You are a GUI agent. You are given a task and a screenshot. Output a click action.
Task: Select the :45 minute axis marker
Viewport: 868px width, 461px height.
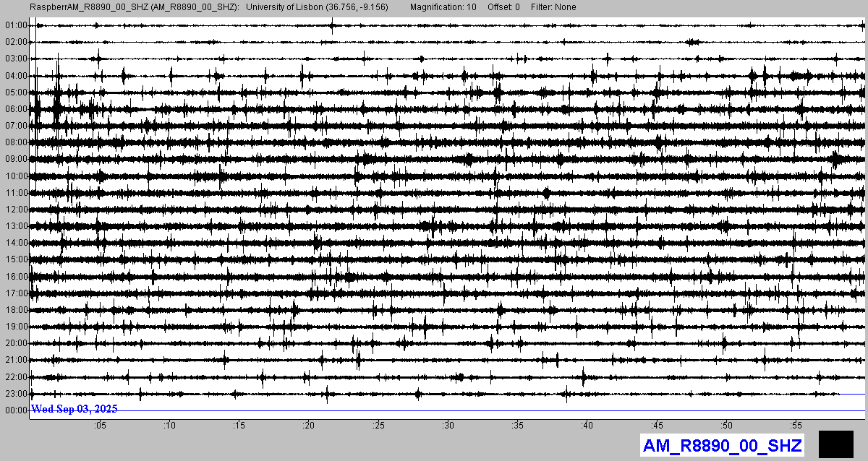click(x=657, y=426)
